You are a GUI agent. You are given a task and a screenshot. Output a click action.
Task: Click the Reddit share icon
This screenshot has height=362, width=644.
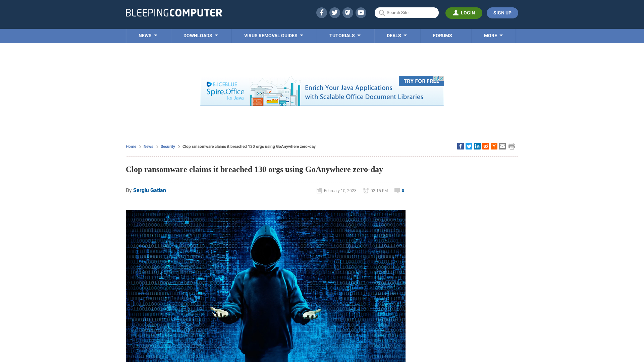click(x=485, y=146)
